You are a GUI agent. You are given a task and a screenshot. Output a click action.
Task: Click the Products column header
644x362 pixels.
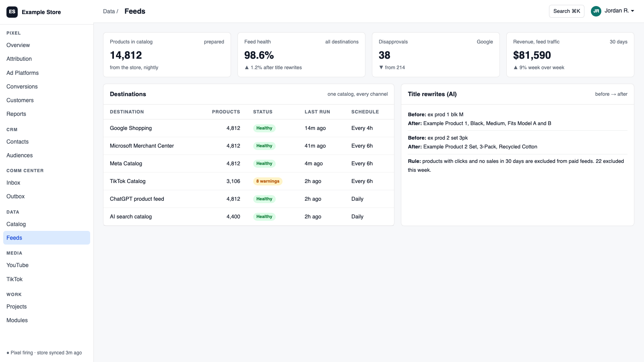point(226,112)
